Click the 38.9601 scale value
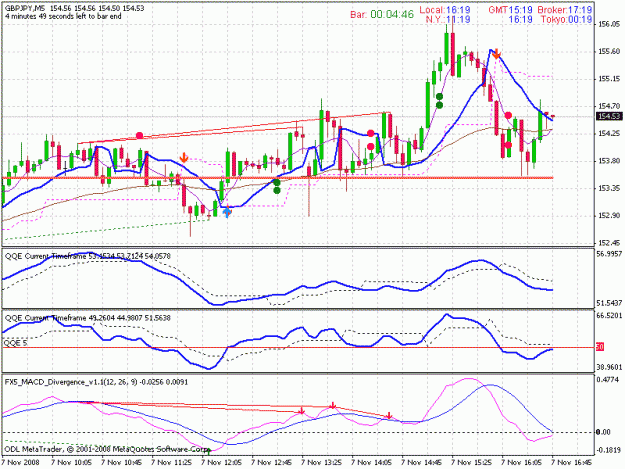Viewport: 625px width, 469px height. click(x=609, y=367)
